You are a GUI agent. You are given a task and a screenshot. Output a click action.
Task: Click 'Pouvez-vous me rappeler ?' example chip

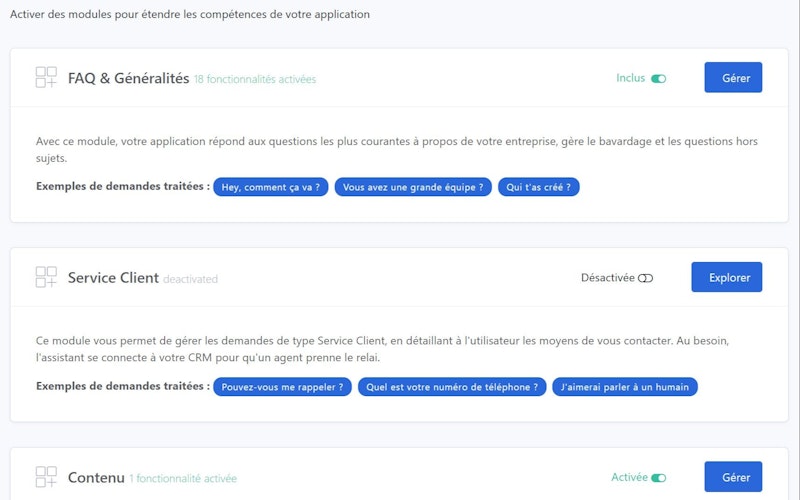(x=282, y=387)
